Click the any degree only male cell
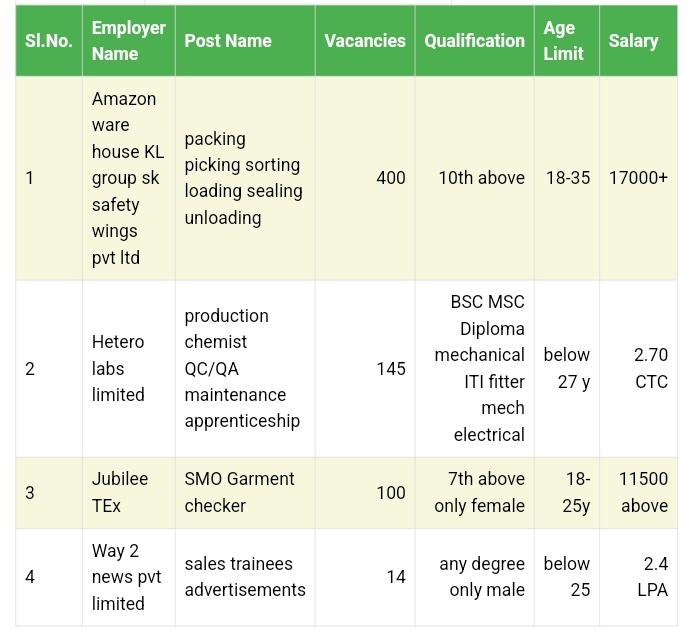Image resolution: width=689 pixels, height=634 pixels. click(474, 577)
